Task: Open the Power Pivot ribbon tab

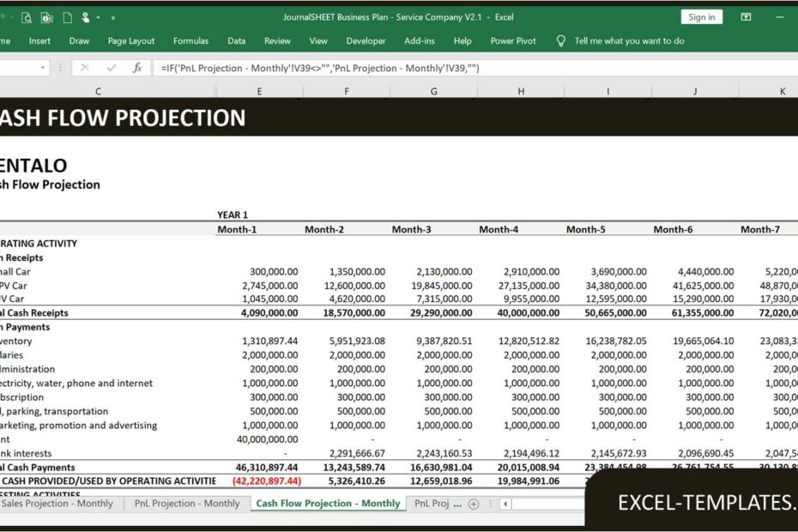Action: coord(512,40)
